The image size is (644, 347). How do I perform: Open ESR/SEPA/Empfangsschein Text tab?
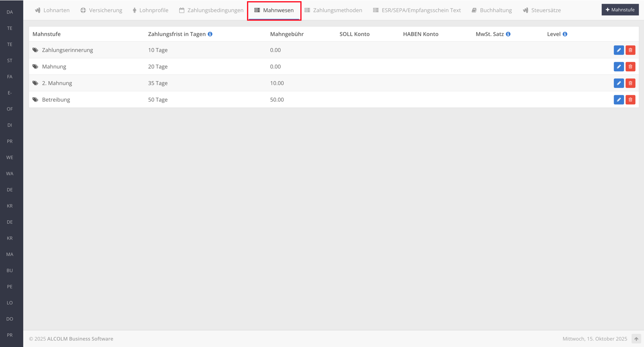(417, 10)
